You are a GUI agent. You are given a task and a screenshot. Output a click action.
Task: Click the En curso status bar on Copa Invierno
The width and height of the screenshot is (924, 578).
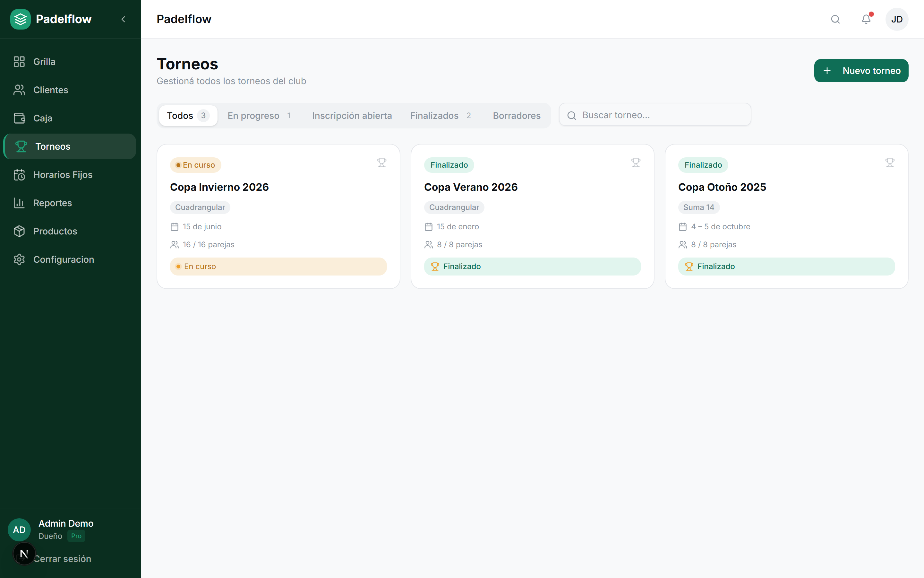[278, 267]
